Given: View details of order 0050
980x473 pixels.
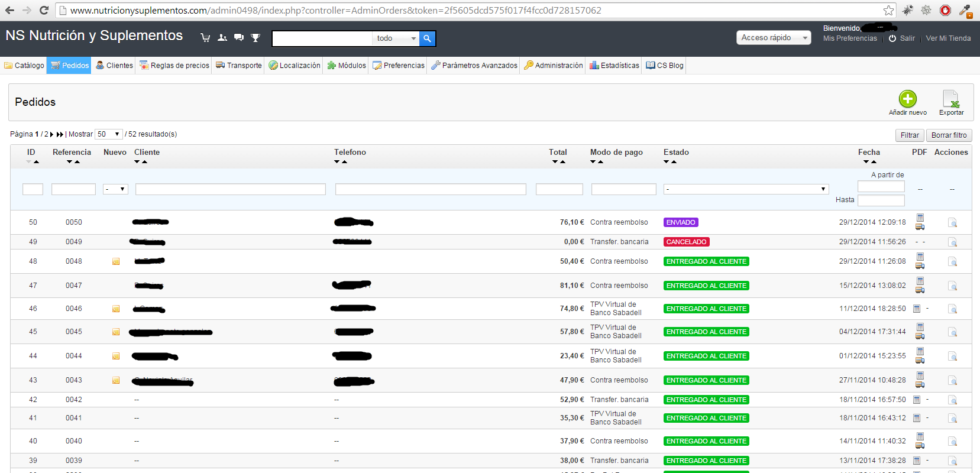Looking at the screenshot, I should (952, 223).
